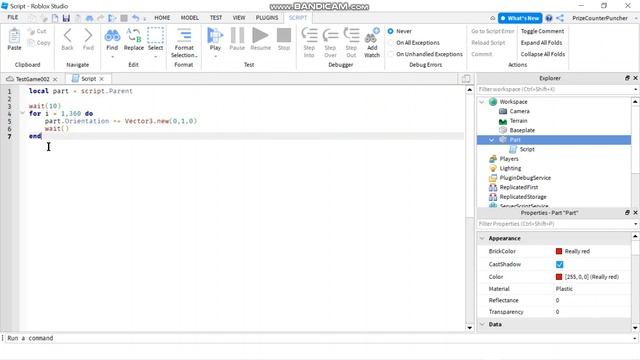This screenshot has height=360, width=640.
Task: Click the Pause test icon
Action: (237, 36)
